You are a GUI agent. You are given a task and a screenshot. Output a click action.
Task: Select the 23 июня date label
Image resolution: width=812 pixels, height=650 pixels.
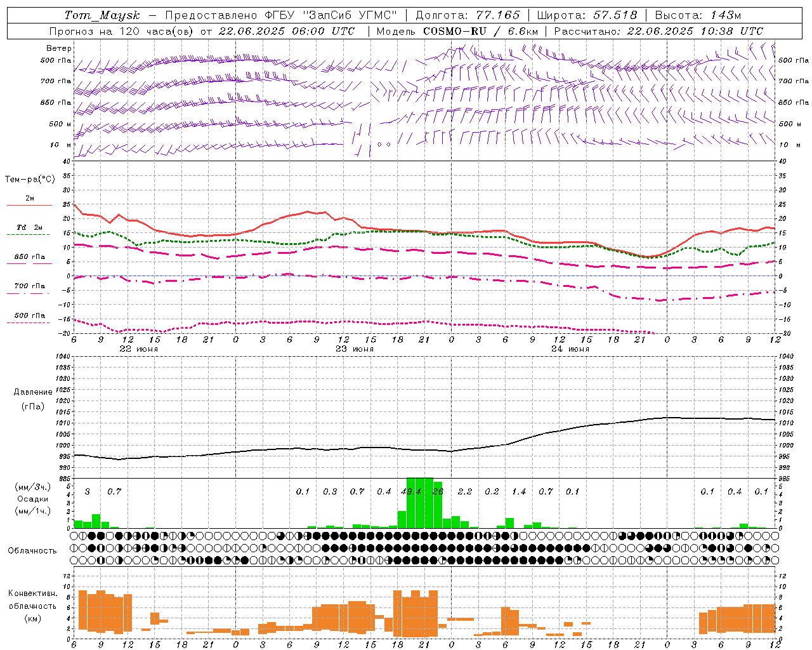click(355, 349)
